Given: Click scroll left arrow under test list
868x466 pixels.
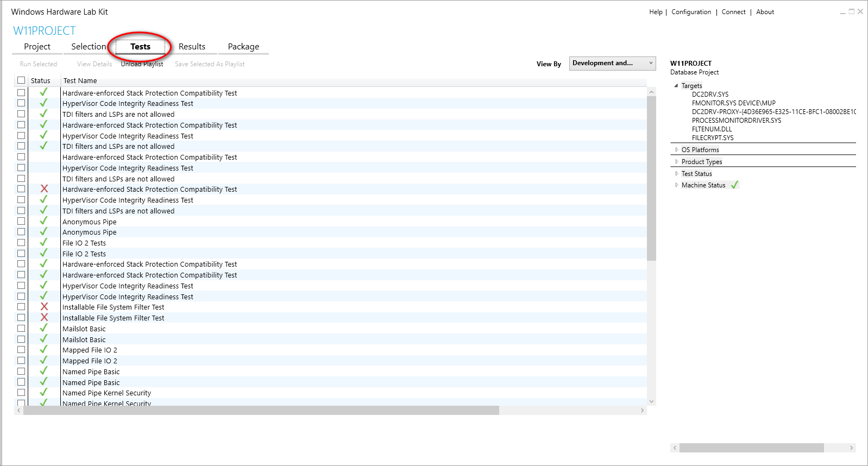Looking at the screenshot, I should (18, 411).
